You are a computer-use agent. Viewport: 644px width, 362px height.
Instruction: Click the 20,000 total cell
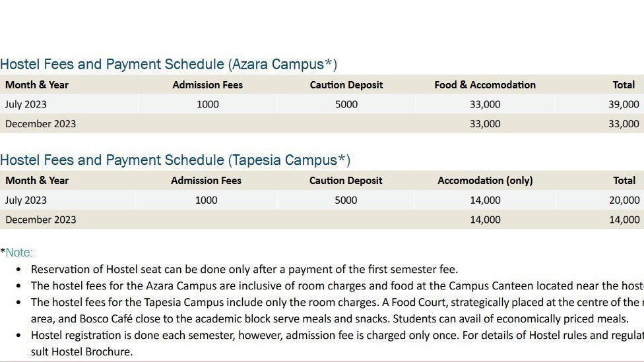point(624,200)
